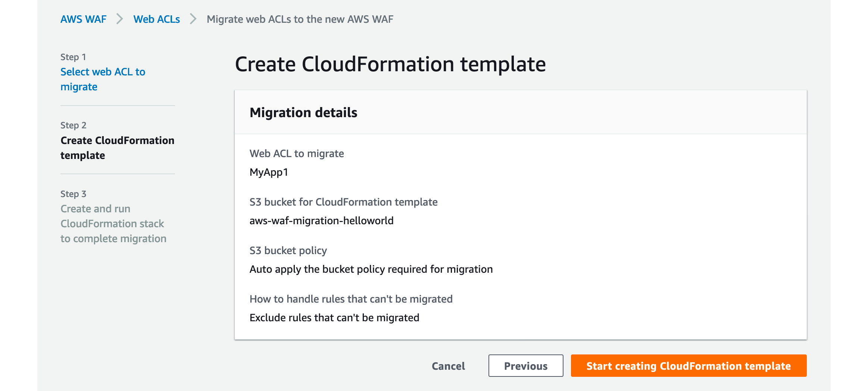
Task: Select Auto apply the bucket policy text
Action: [x=371, y=269]
